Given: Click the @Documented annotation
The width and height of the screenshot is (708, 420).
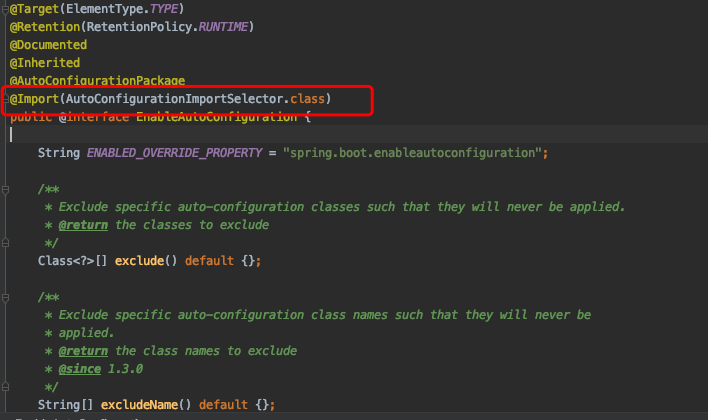Looking at the screenshot, I should pyautogui.click(x=48, y=45).
